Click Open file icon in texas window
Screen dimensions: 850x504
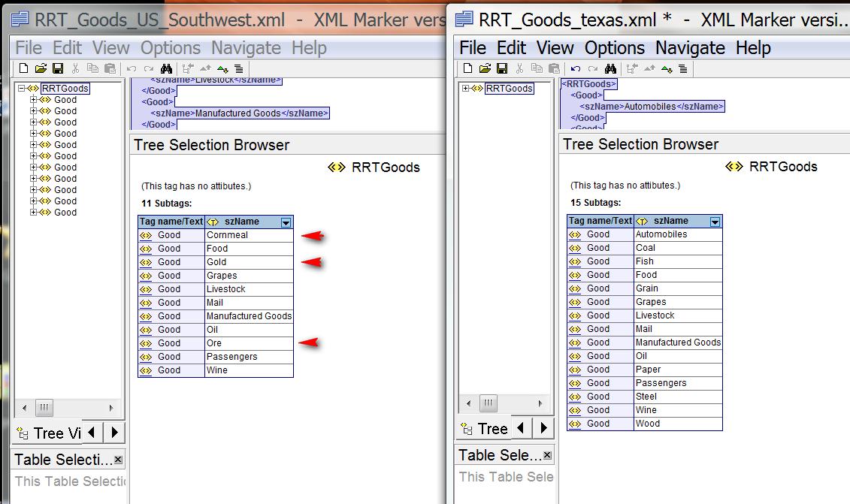(x=485, y=68)
